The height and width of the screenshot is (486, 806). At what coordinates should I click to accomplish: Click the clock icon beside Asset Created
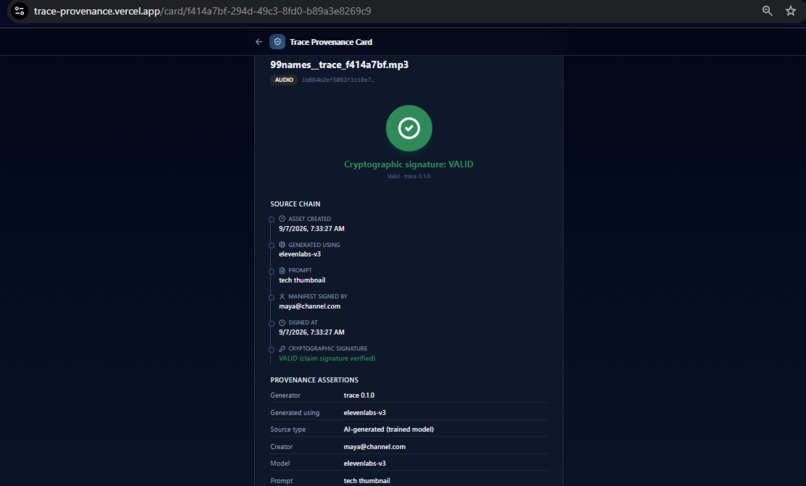pos(282,219)
